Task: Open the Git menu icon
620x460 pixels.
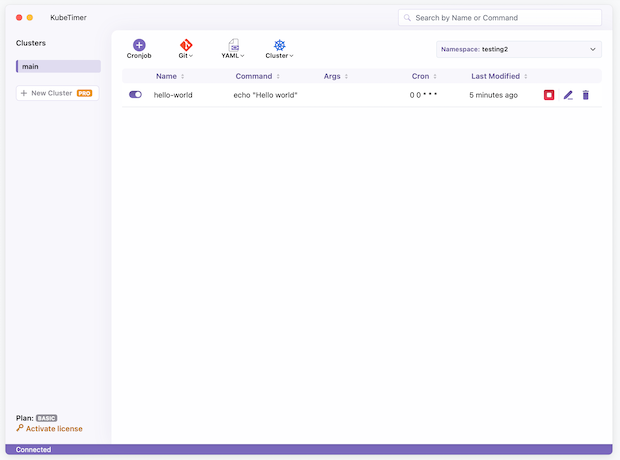Action: [185, 45]
